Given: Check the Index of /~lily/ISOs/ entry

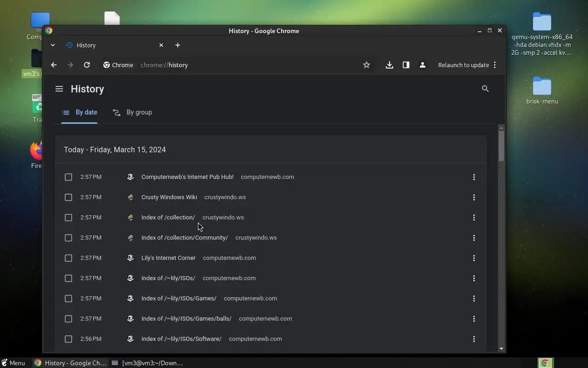Looking at the screenshot, I should click(x=68, y=278).
